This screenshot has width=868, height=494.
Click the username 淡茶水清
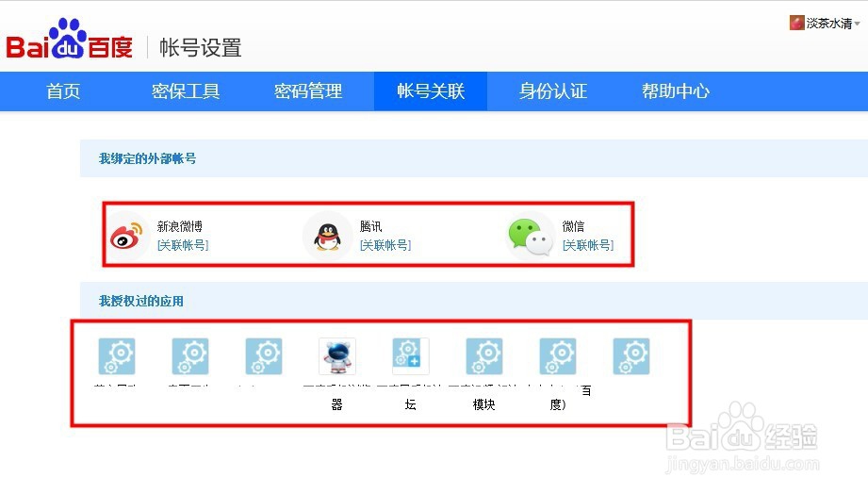click(828, 24)
